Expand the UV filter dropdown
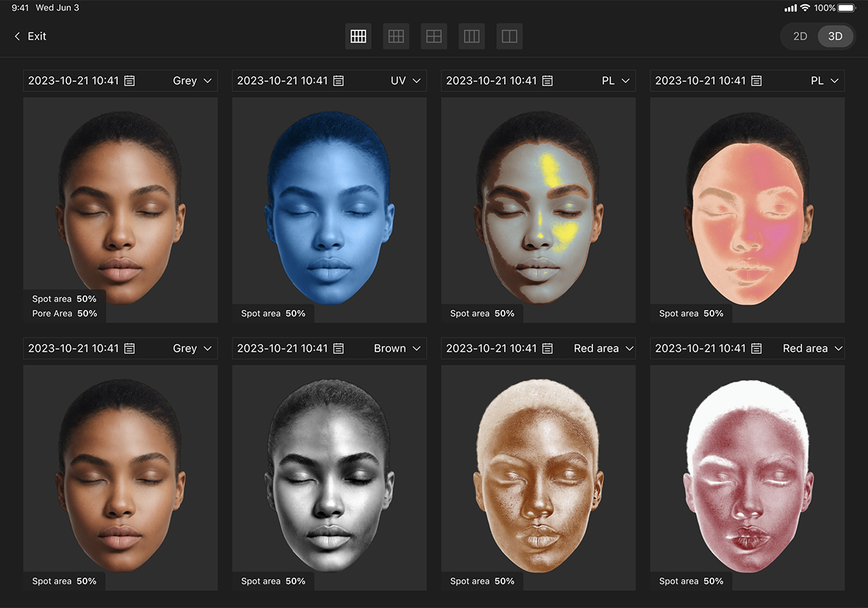The height and width of the screenshot is (608, 868). coord(406,81)
